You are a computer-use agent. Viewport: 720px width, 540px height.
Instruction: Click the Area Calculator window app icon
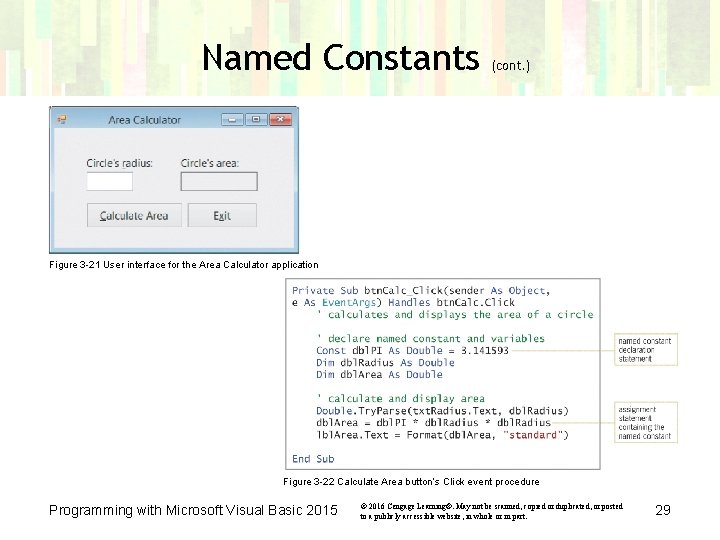[62, 120]
